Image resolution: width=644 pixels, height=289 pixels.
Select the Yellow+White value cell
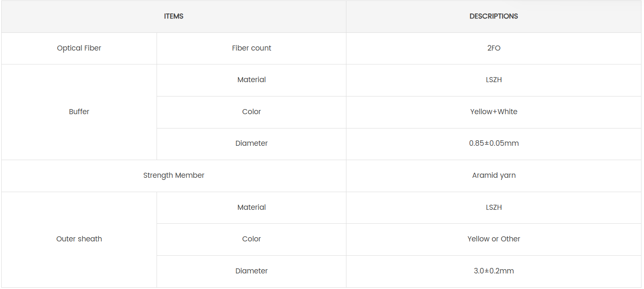pos(493,112)
